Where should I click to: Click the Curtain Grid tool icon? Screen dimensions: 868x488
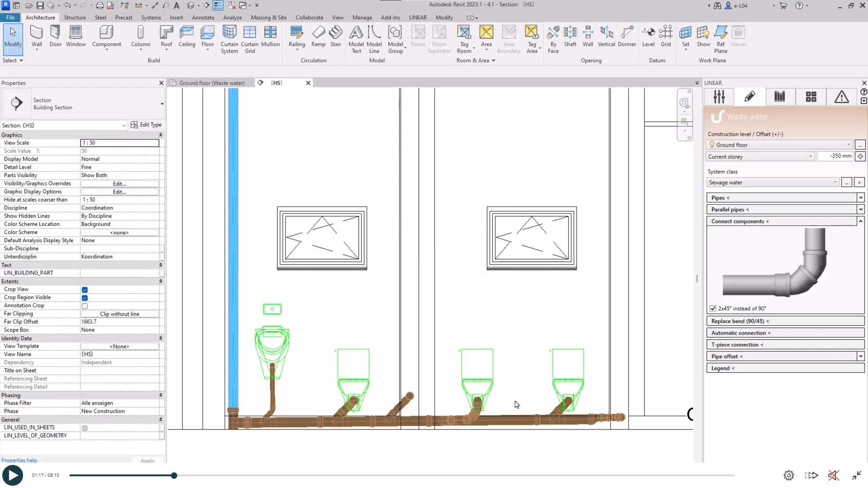click(249, 37)
